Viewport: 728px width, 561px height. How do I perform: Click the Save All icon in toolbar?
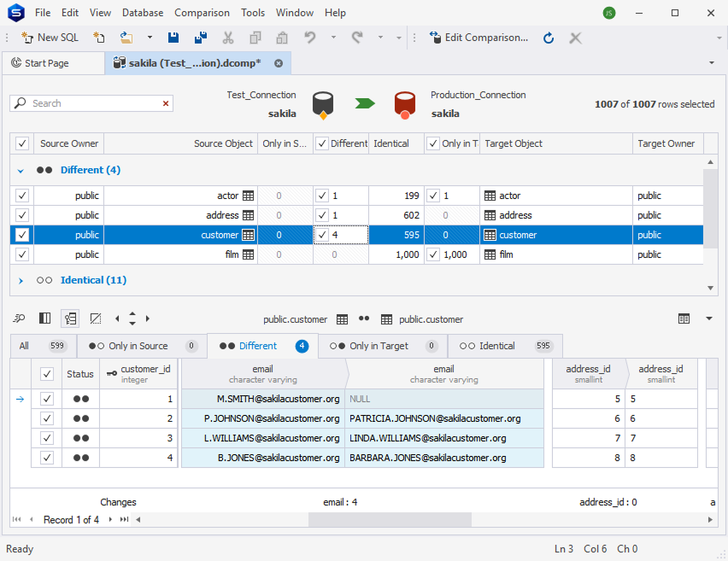[201, 38]
